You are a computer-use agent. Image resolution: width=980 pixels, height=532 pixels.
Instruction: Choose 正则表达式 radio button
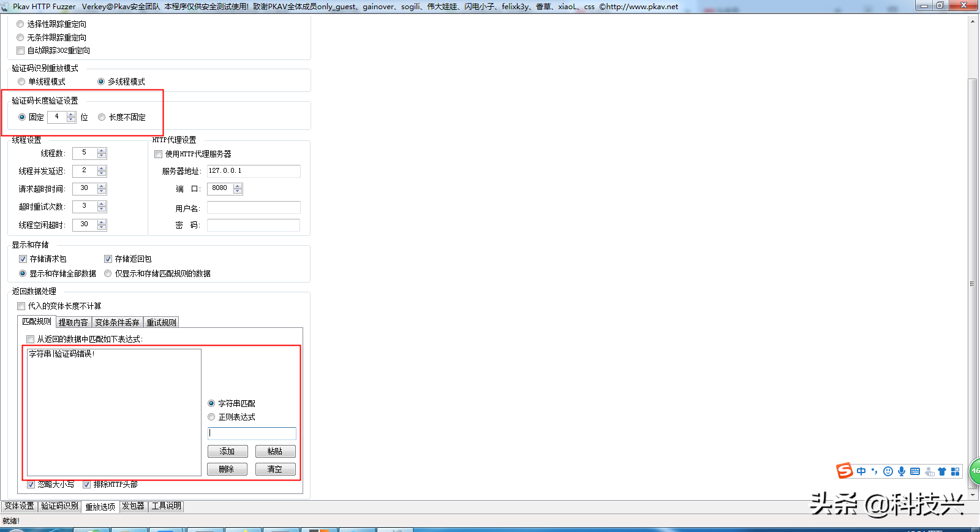211,417
